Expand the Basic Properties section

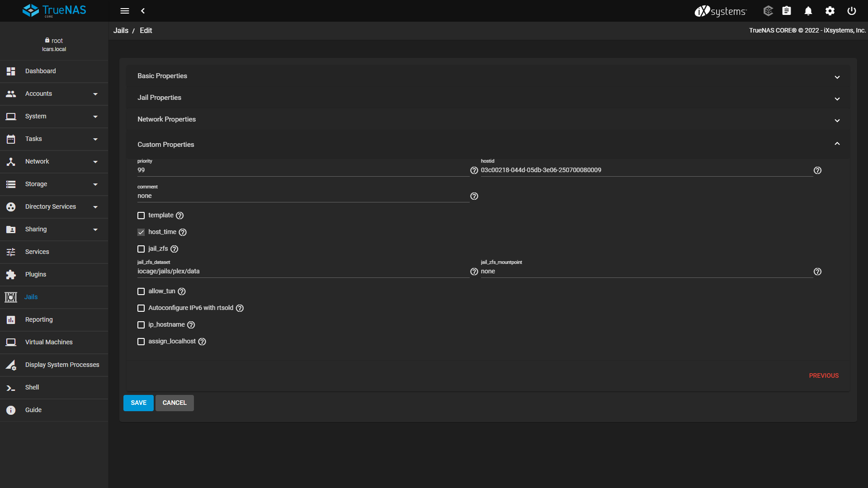(x=487, y=76)
